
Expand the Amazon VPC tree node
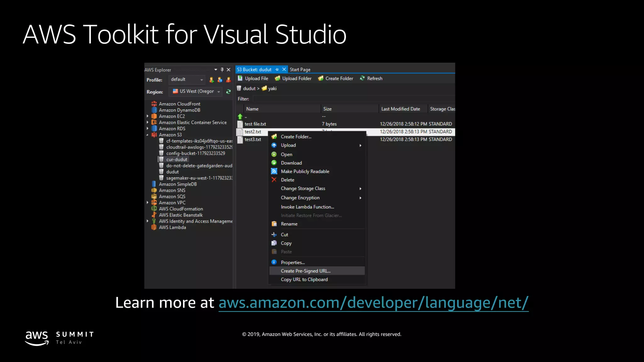coord(147,203)
